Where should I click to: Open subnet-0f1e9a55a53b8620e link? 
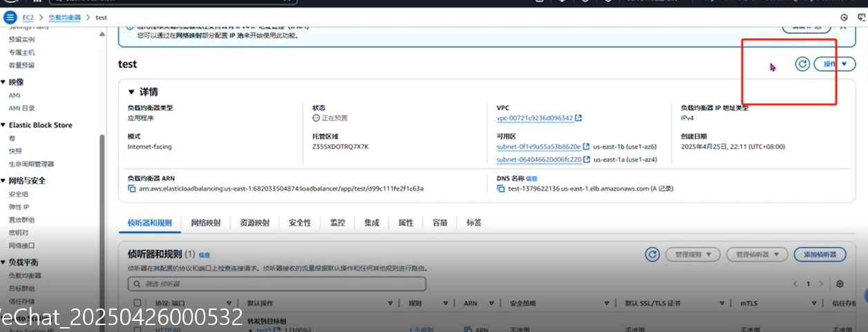(x=538, y=147)
